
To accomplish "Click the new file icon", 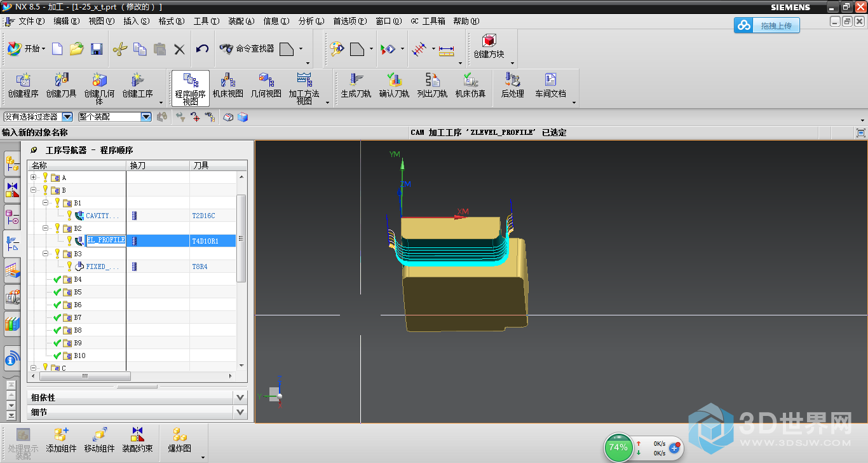I will (x=57, y=49).
